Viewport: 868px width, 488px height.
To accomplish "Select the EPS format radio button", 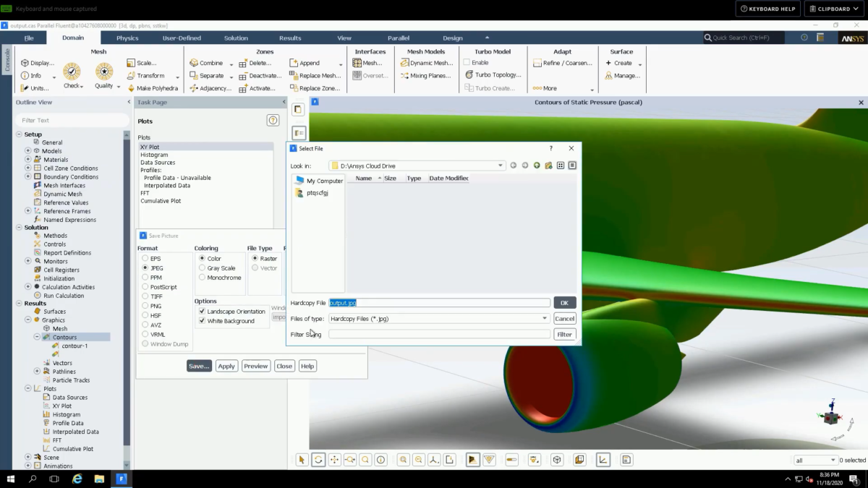I will point(145,258).
